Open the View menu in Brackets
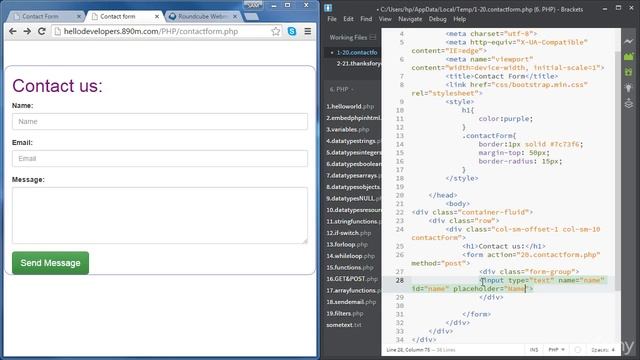Image resolution: width=640 pixels, height=360 pixels. pyautogui.click(x=385, y=19)
